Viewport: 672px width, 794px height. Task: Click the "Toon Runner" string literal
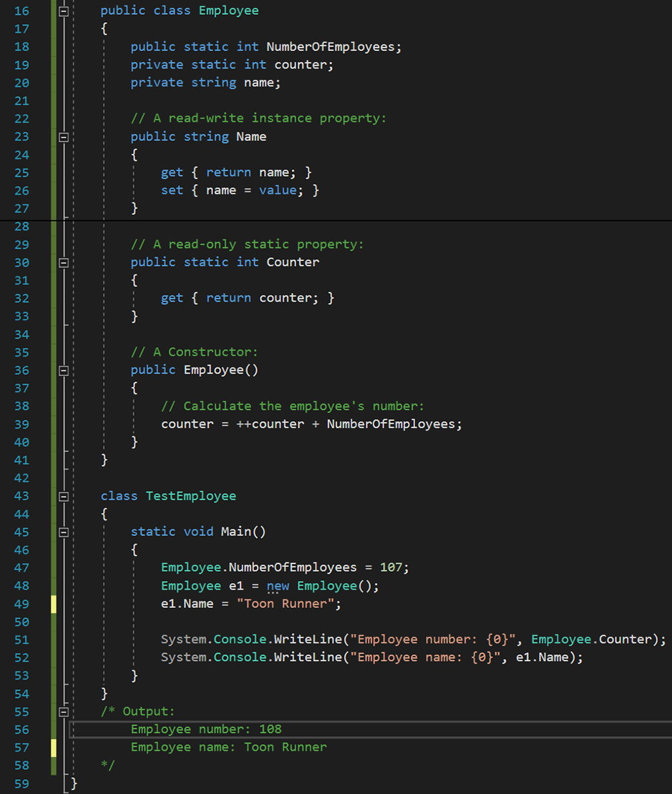[289, 604]
